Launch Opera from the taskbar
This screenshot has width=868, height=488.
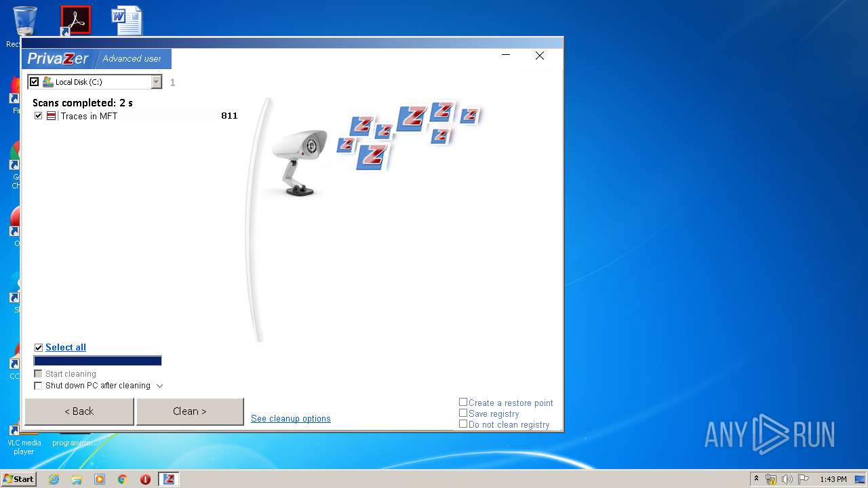tap(146, 479)
